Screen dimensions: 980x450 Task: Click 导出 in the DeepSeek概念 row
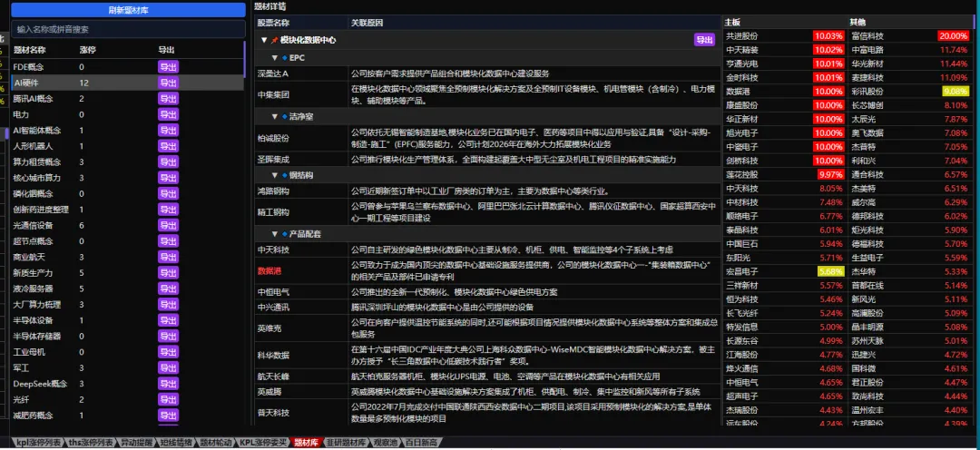tap(168, 384)
